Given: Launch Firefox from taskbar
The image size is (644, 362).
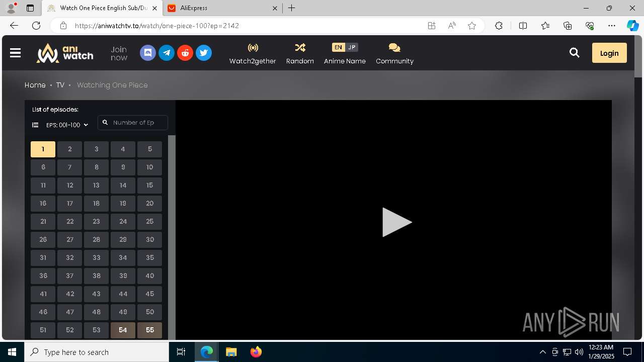Looking at the screenshot, I should point(256,352).
